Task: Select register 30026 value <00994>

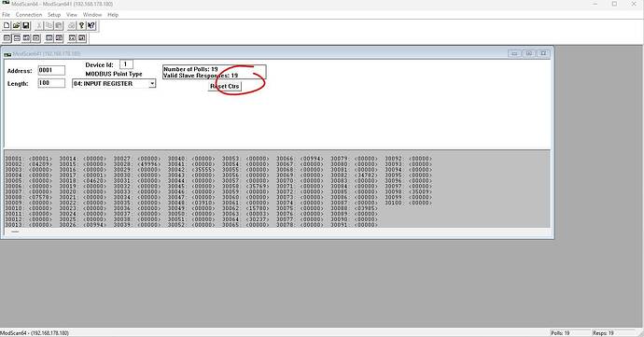Action: point(95,225)
